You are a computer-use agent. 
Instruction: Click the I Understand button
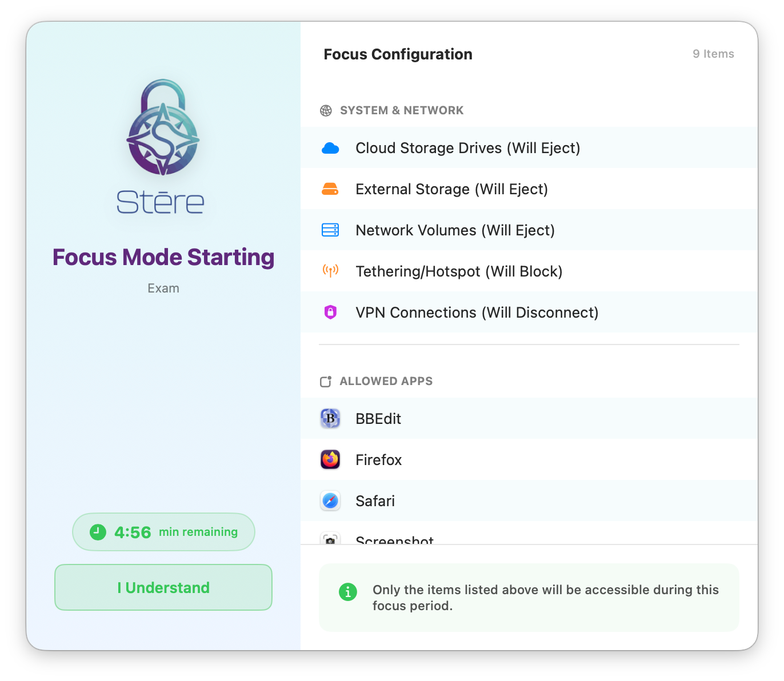163,587
